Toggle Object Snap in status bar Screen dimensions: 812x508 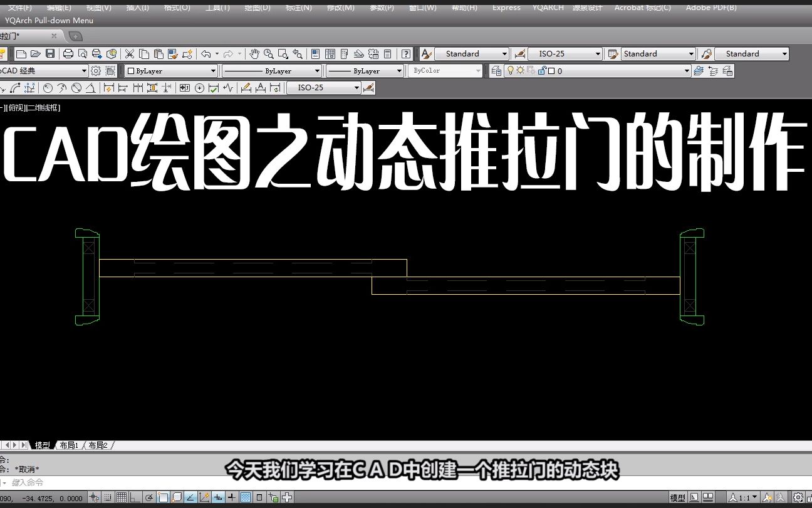click(163, 498)
